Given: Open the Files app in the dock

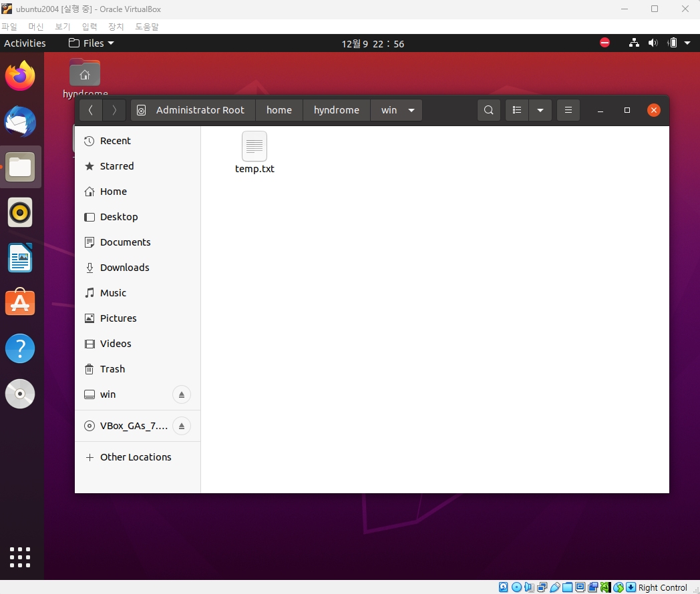Looking at the screenshot, I should pos(20,168).
